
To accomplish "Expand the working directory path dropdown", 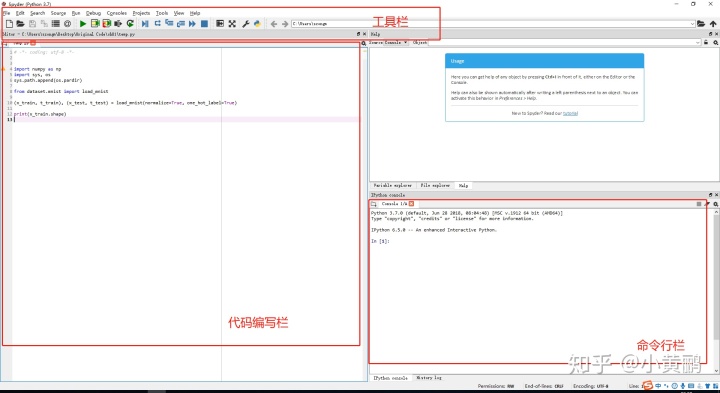I will coord(692,24).
